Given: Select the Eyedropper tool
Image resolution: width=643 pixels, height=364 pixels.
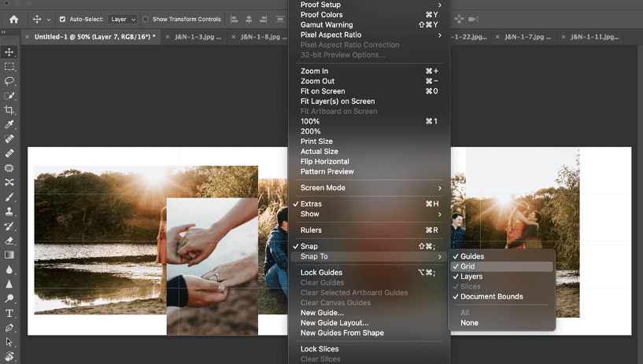Looking at the screenshot, I should pyautogui.click(x=9, y=124).
